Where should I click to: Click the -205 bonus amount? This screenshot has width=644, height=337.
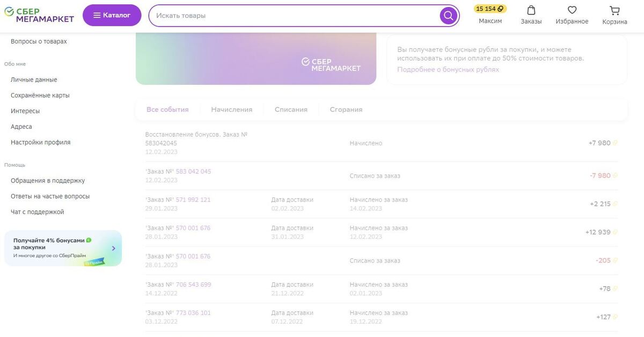[x=603, y=261]
